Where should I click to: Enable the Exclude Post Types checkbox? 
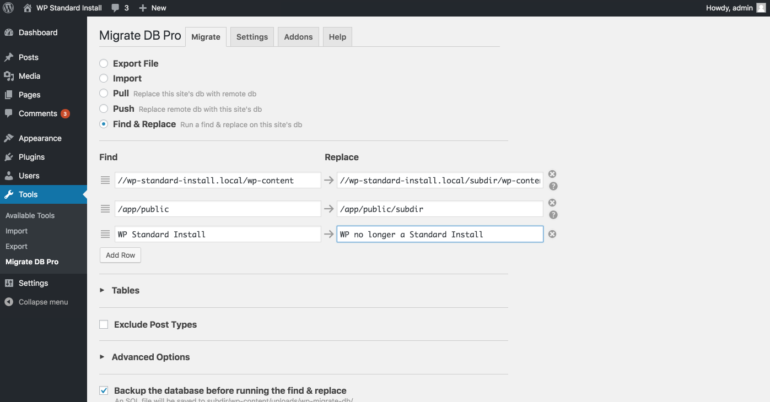pos(104,324)
